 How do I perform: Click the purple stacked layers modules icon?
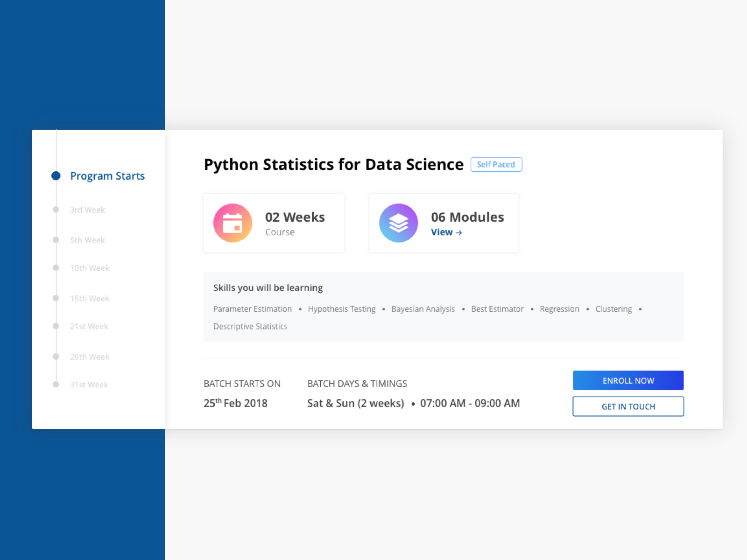(x=398, y=223)
